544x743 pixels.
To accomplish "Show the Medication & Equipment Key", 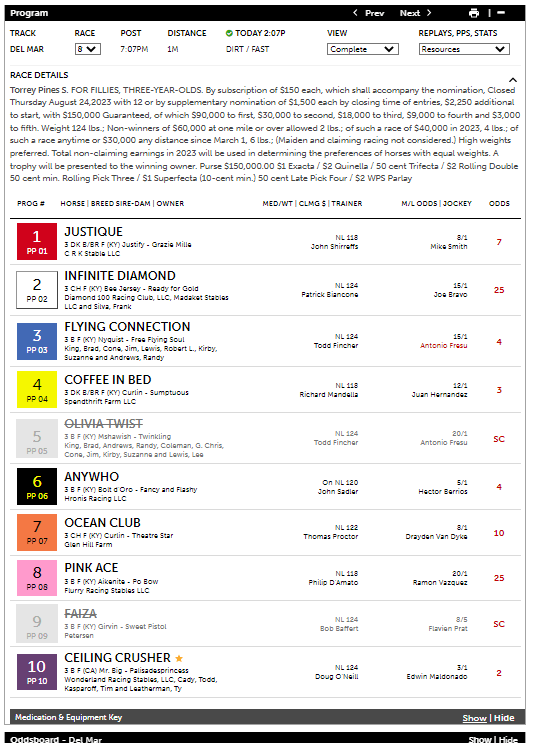I will coord(474,718).
